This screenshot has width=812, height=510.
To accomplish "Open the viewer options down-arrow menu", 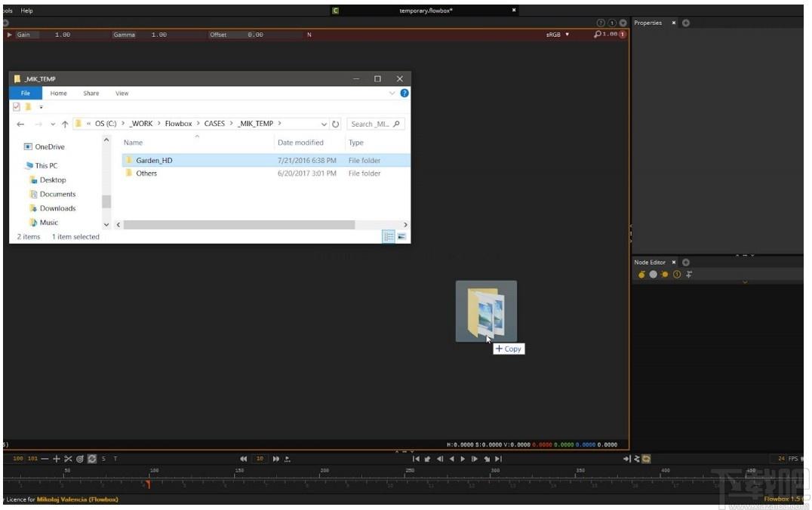I will coord(623,23).
